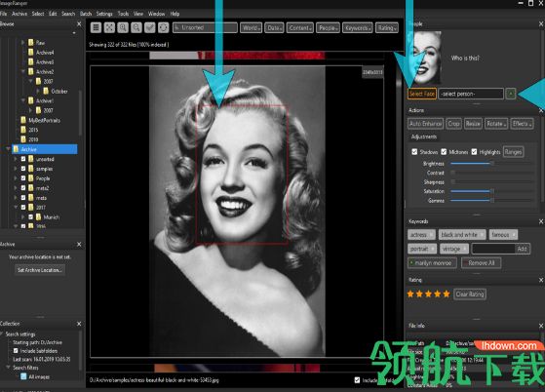Click the checkmark select toolbar icon
545x392 pixels.
pyautogui.click(x=150, y=27)
